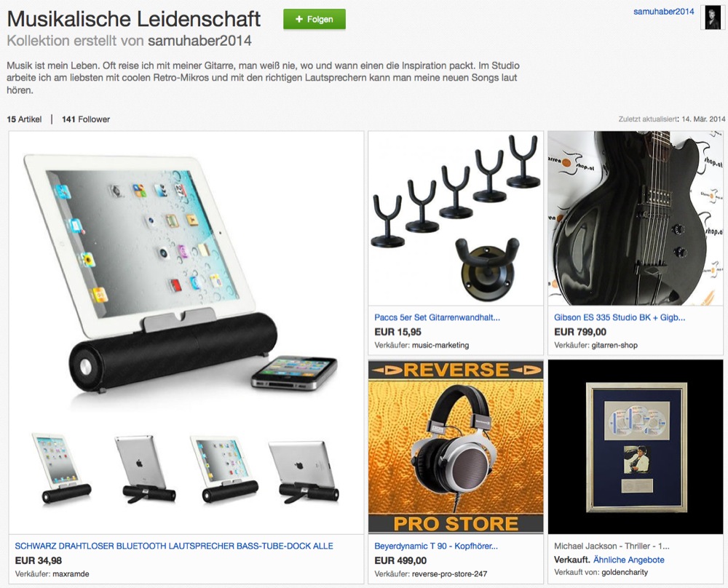Viewport: 728px width, 588px height.
Task: Open Beyerdynamic headphones Reverse Pro Store image
Action: pos(456,446)
